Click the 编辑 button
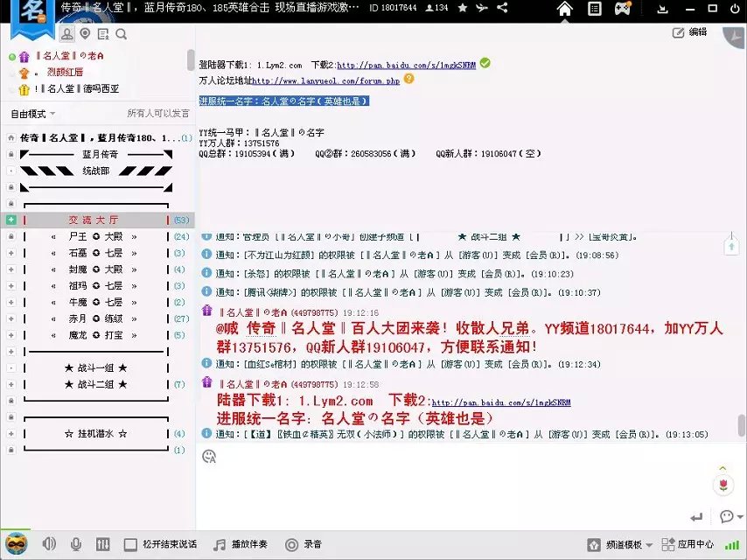This screenshot has width=747, height=560. click(x=689, y=32)
